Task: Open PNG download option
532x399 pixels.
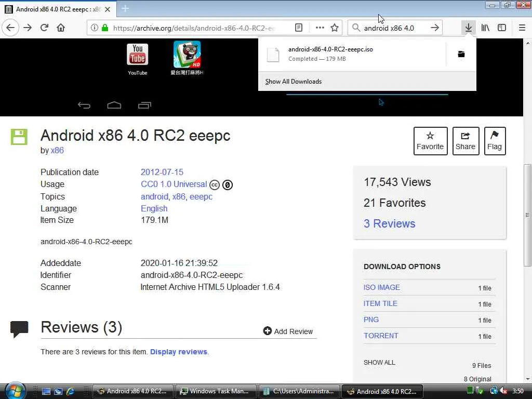Action: coord(371,320)
